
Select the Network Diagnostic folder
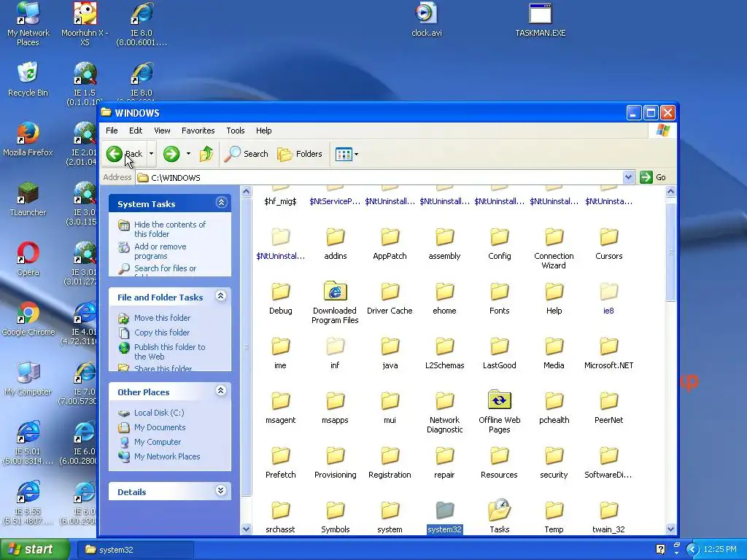click(444, 413)
